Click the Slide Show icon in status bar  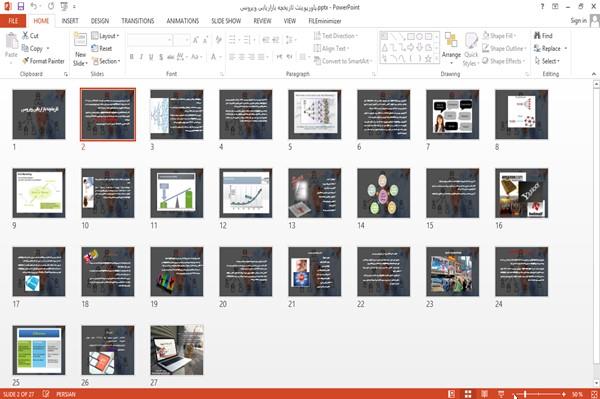coord(501,394)
